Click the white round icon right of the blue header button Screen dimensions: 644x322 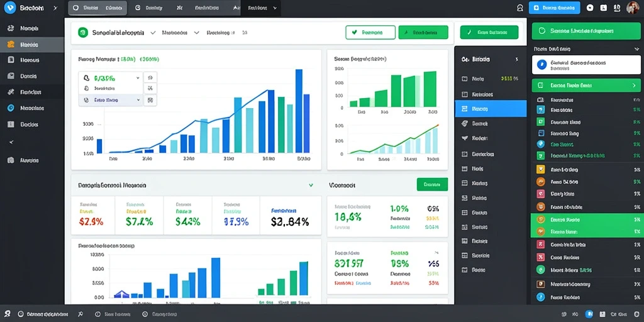coord(590,8)
